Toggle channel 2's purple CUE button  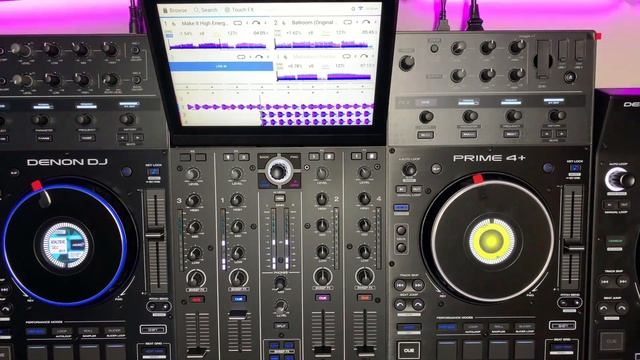(323, 298)
